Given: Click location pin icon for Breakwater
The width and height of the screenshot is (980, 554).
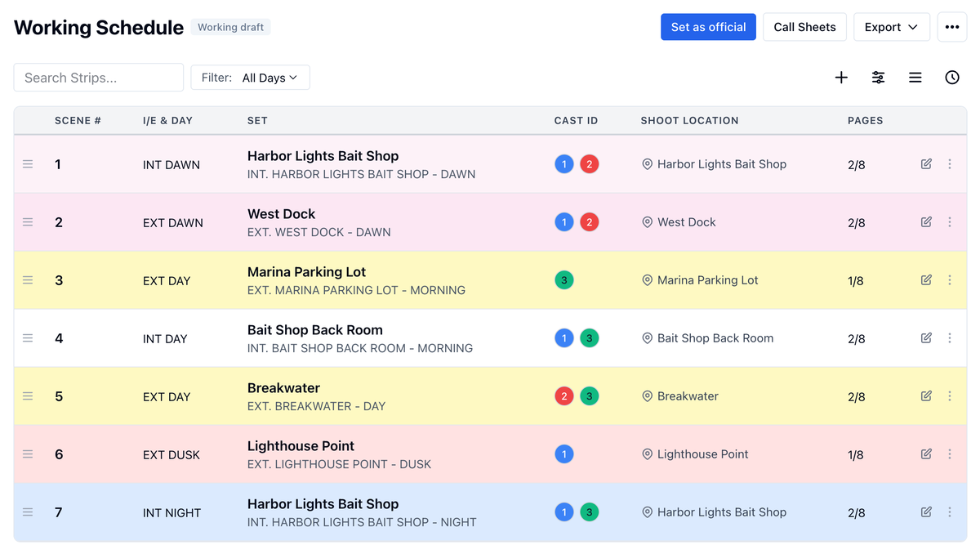Looking at the screenshot, I should pos(647,396).
